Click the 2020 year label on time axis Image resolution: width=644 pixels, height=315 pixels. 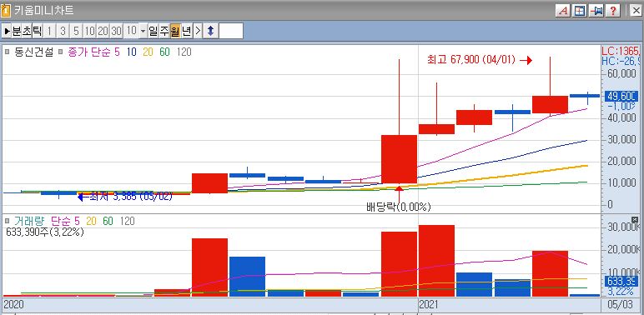point(13,305)
